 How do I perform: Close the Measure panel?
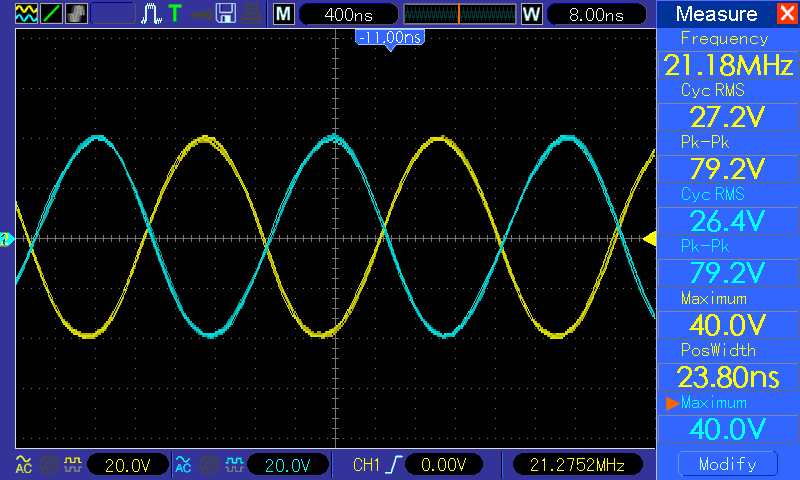[x=786, y=14]
